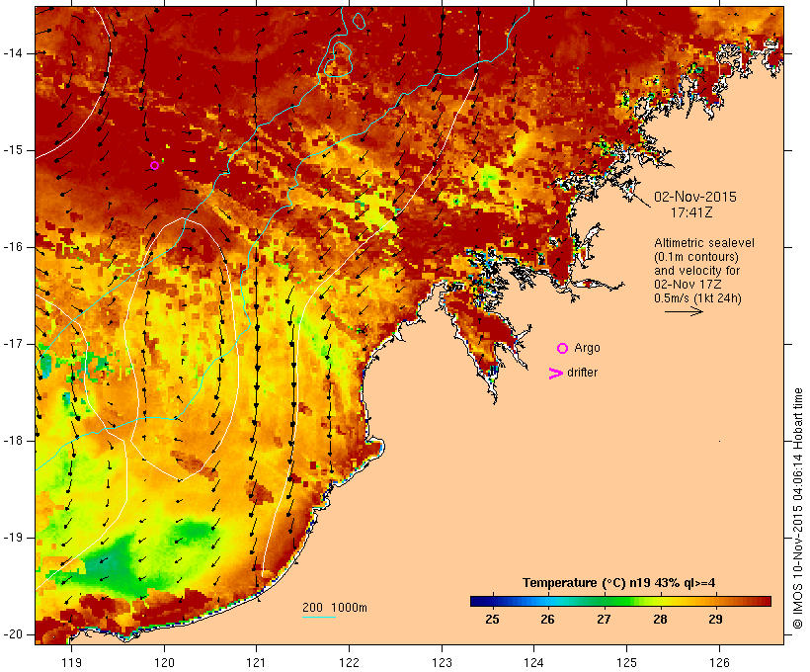810x672 pixels.
Task: Click the magenta Argo float marker on the map
Action: click(x=154, y=165)
